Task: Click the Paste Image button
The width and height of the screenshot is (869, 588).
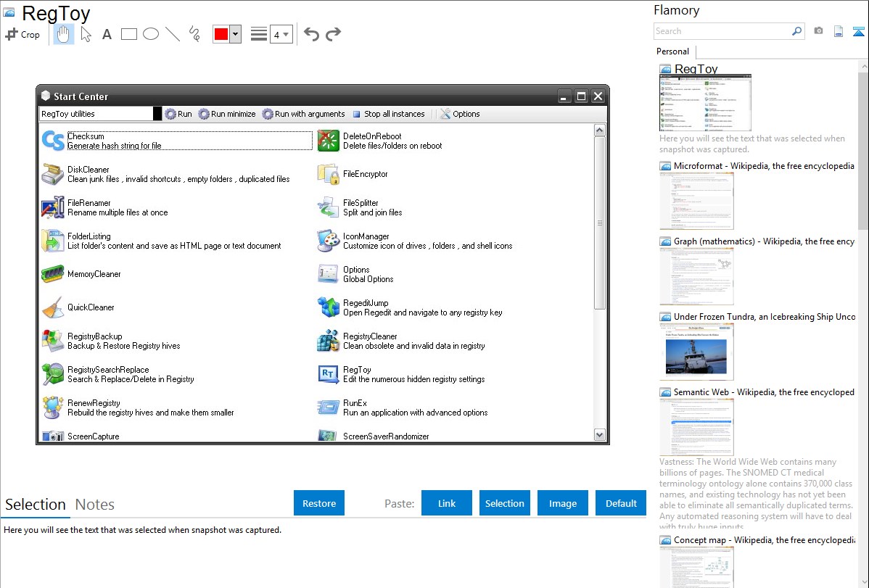Action: pyautogui.click(x=563, y=503)
